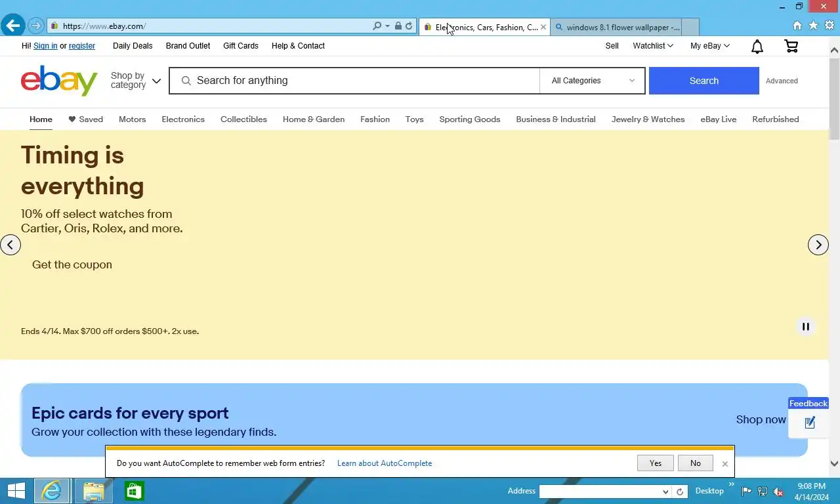
Task: Open the Fashion category
Action: pos(375,119)
